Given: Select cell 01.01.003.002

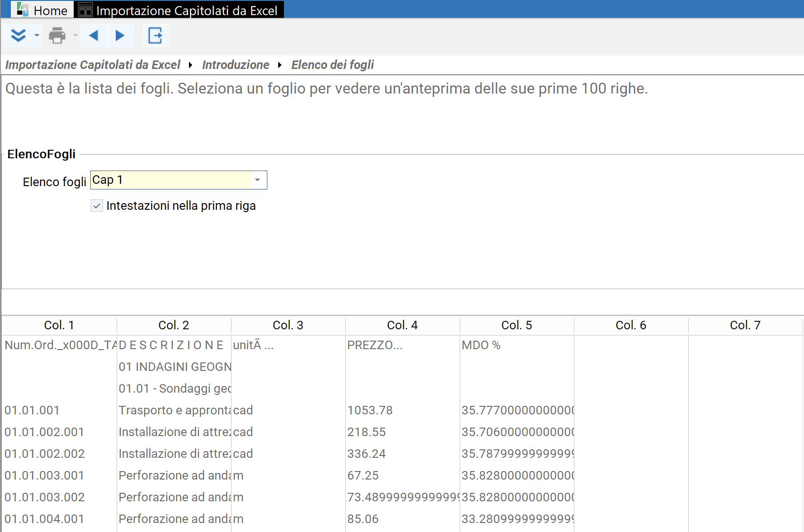Looking at the screenshot, I should tap(60, 497).
